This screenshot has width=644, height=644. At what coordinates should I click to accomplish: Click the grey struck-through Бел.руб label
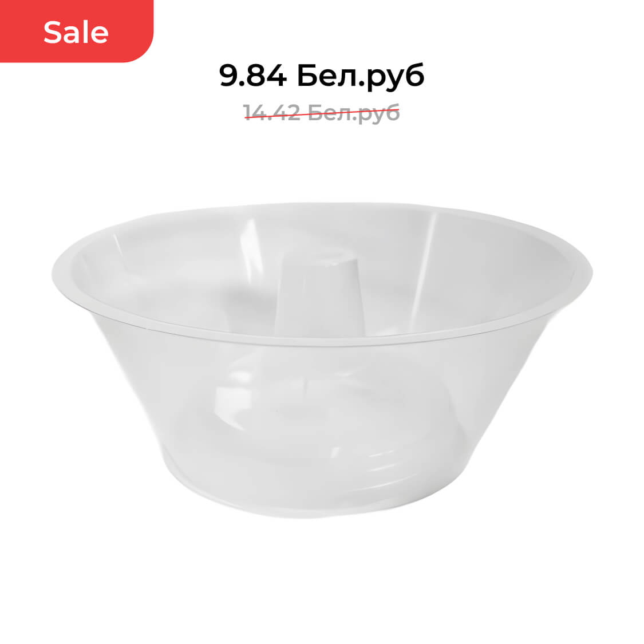(x=354, y=113)
